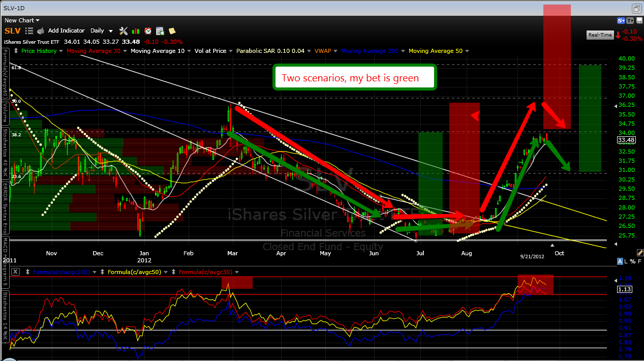This screenshot has height=361, width=644.
Task: Click reorder arrows beside Formula(c/avgc50)
Action: [102, 272]
